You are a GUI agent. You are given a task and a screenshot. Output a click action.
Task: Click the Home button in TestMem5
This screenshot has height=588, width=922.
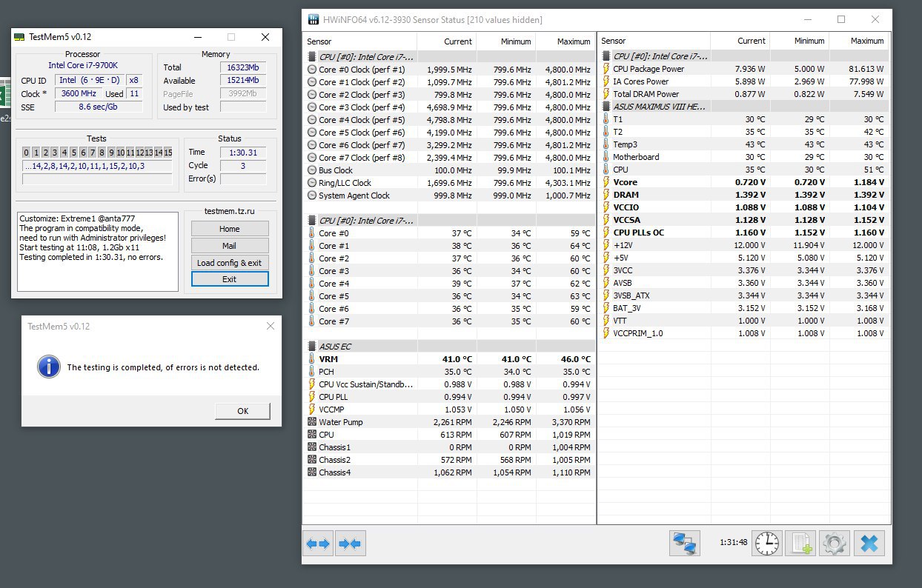click(x=229, y=229)
